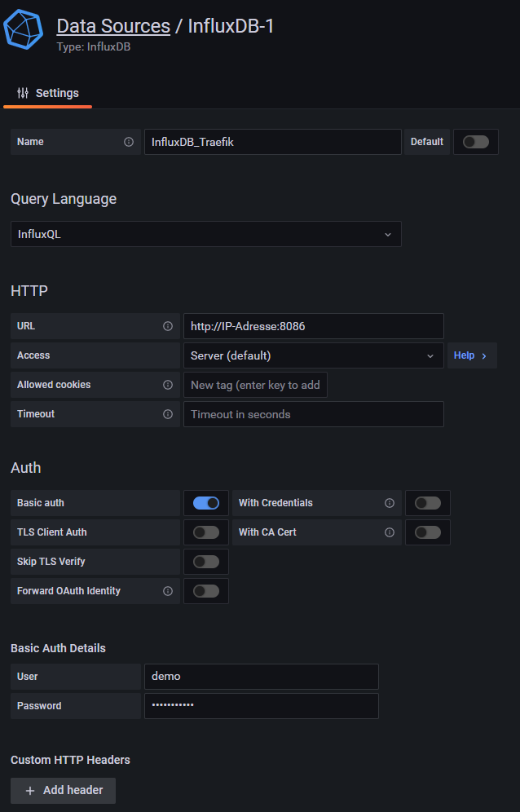Enable the Skip TLS Verify switch
Image resolution: width=520 pixels, height=812 pixels.
point(206,562)
